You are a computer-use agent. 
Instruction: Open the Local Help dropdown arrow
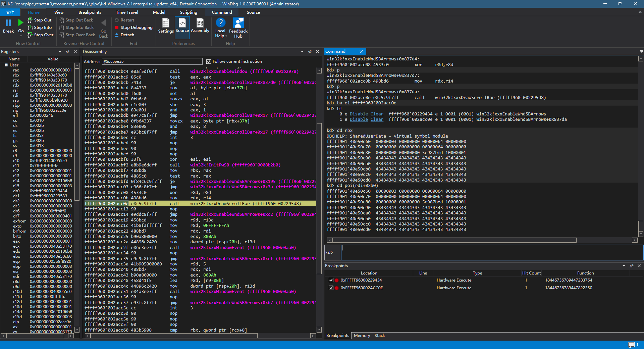click(226, 36)
